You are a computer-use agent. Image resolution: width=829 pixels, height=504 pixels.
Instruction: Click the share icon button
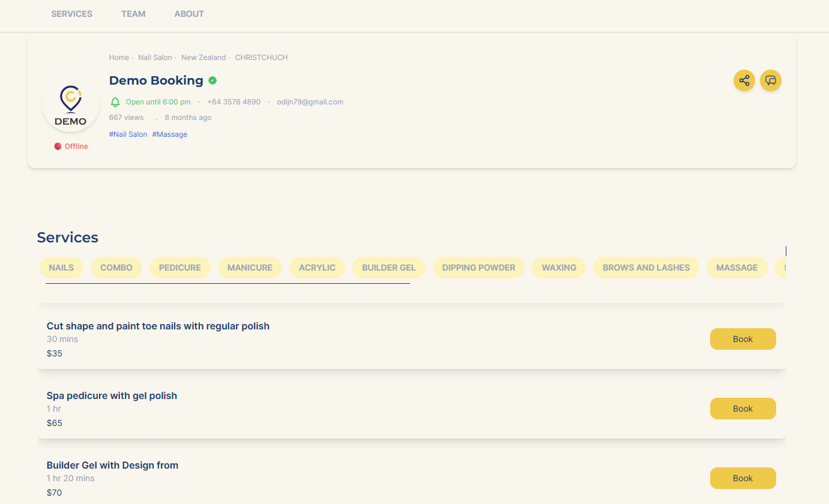click(744, 80)
